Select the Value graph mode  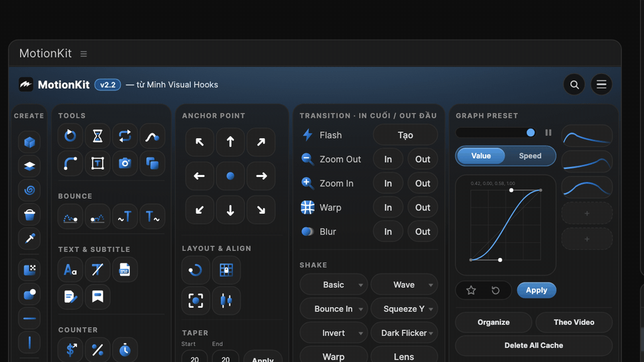coord(481,156)
